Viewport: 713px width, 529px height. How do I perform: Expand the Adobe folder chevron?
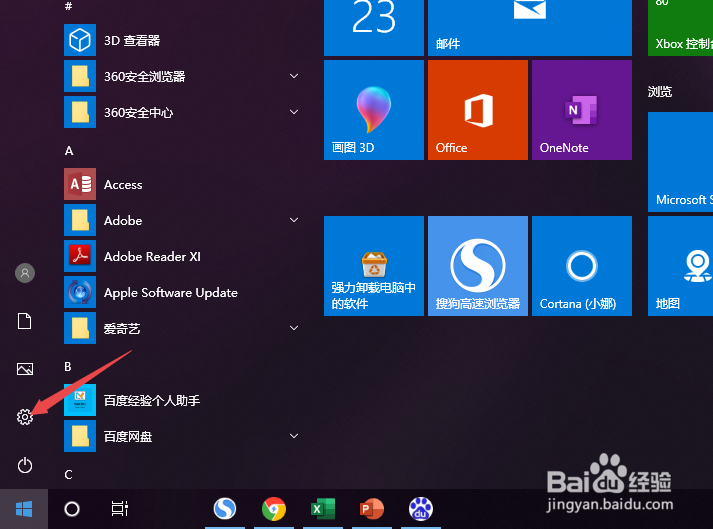[x=294, y=220]
